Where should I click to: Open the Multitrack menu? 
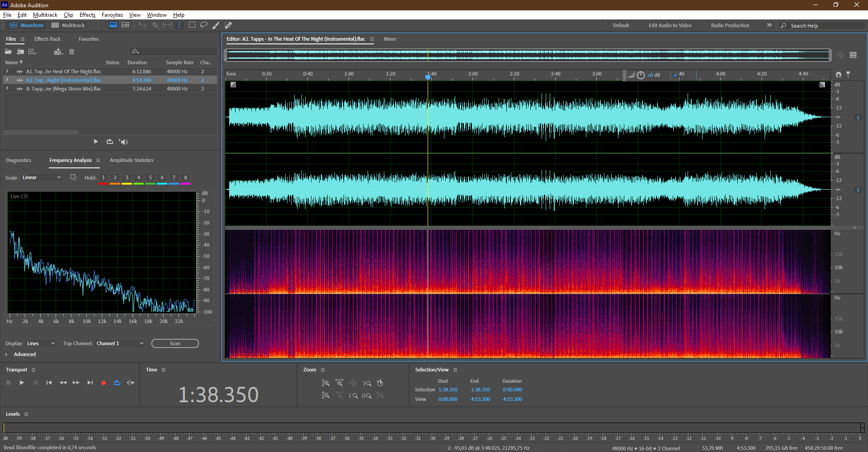45,15
